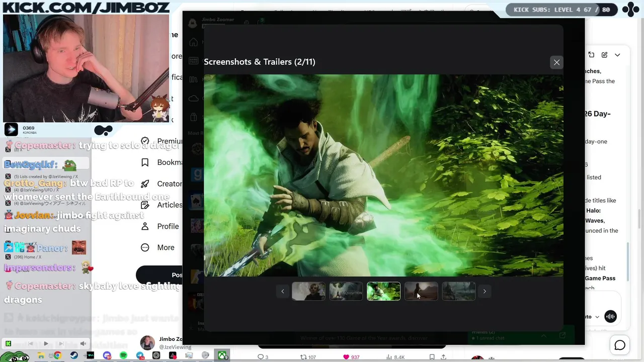Screen dimensions: 644x362
Task: Pop out the Xbox Friends chat window
Action: (562, 335)
